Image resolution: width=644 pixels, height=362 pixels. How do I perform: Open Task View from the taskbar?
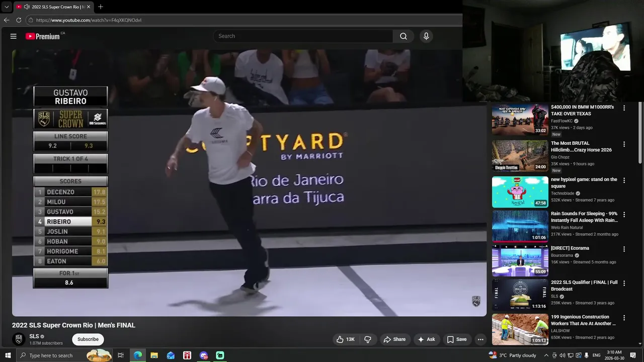pos(121,355)
